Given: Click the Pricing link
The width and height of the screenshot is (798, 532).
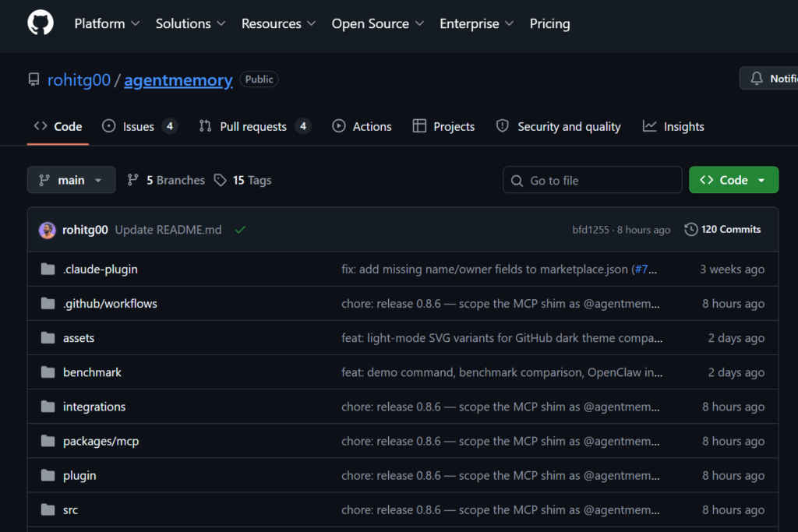Looking at the screenshot, I should click(549, 23).
